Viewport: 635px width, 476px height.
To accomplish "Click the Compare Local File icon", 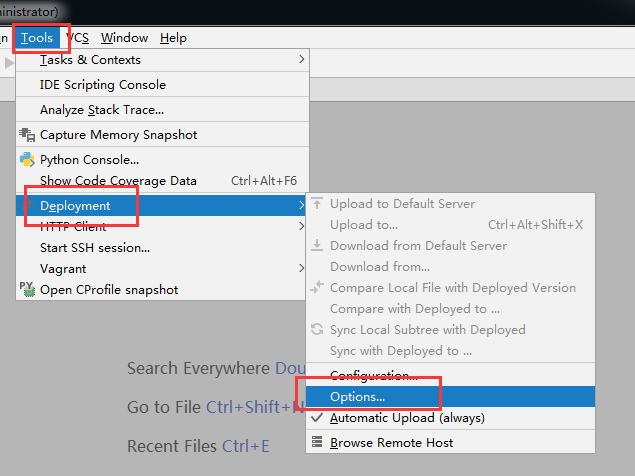I will pos(317,287).
